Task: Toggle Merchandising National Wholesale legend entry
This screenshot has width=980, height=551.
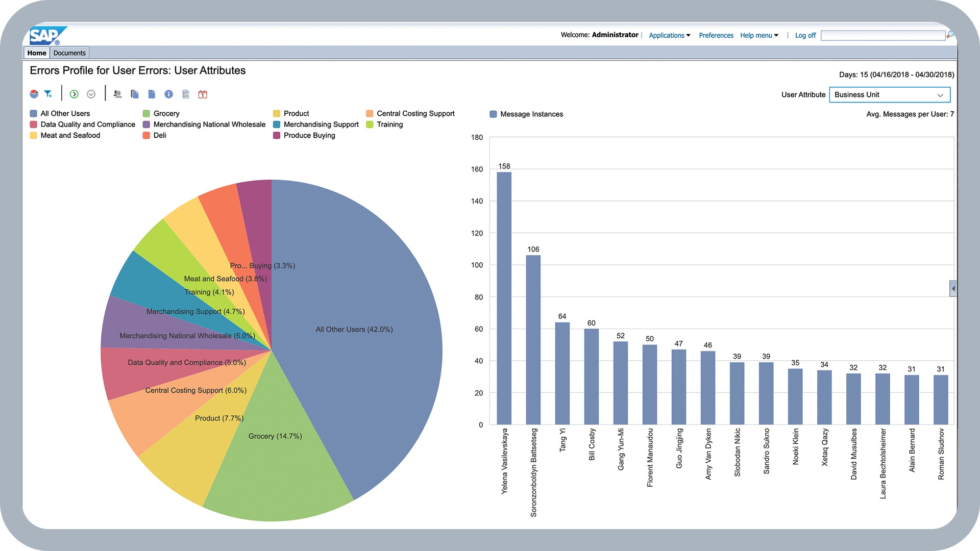Action: coord(204,124)
